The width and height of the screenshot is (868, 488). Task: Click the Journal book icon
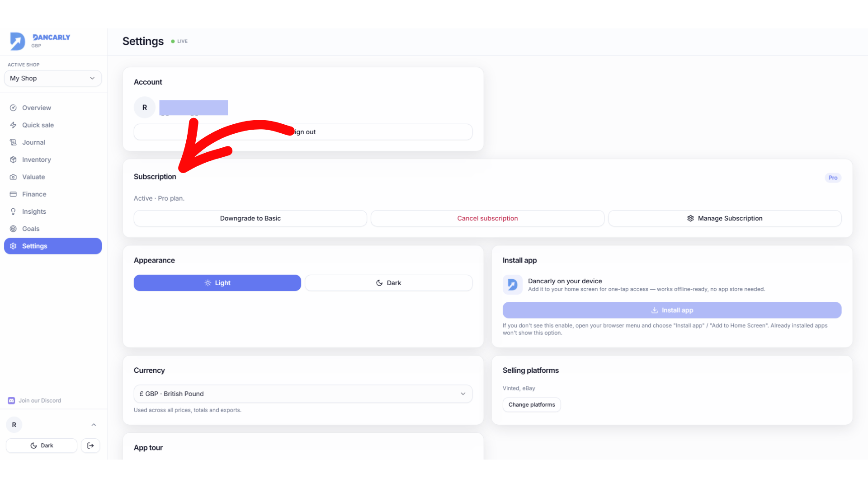[13, 142]
